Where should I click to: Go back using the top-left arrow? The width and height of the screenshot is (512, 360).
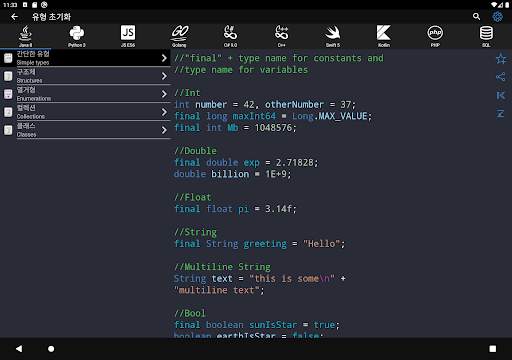14,17
